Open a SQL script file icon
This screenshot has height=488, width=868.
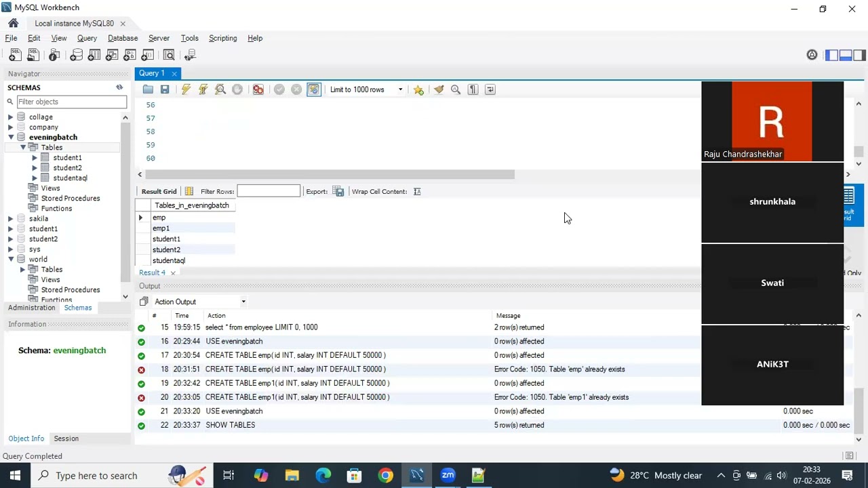[x=33, y=55]
